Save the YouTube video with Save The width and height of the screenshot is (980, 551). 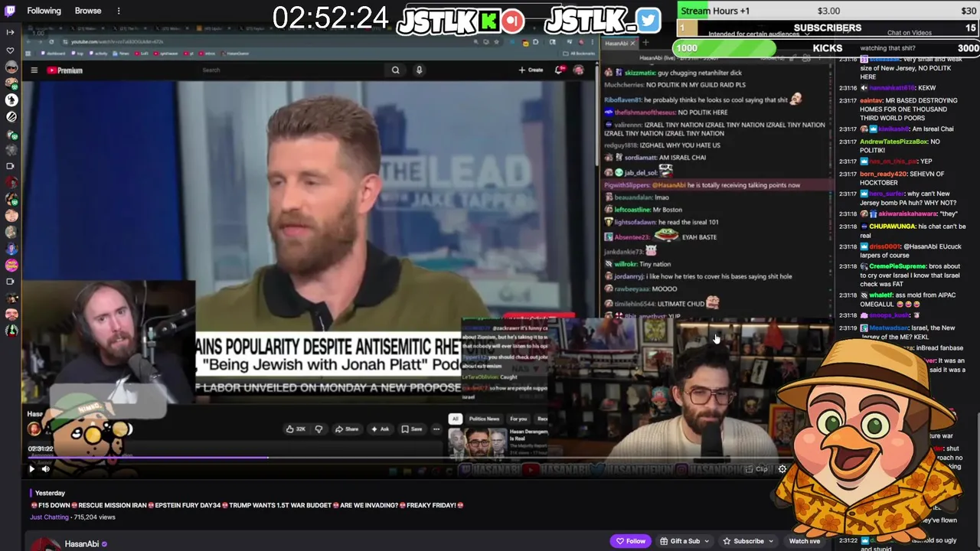pos(412,429)
